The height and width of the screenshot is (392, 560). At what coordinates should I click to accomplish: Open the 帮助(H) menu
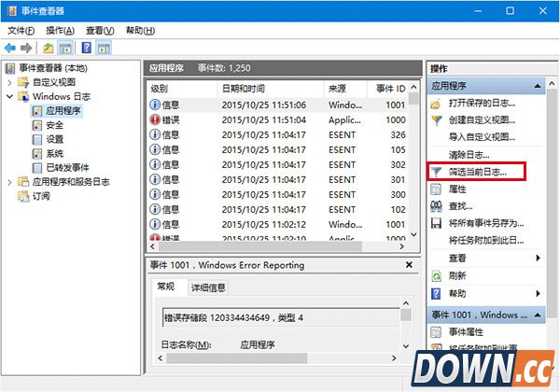(x=140, y=31)
